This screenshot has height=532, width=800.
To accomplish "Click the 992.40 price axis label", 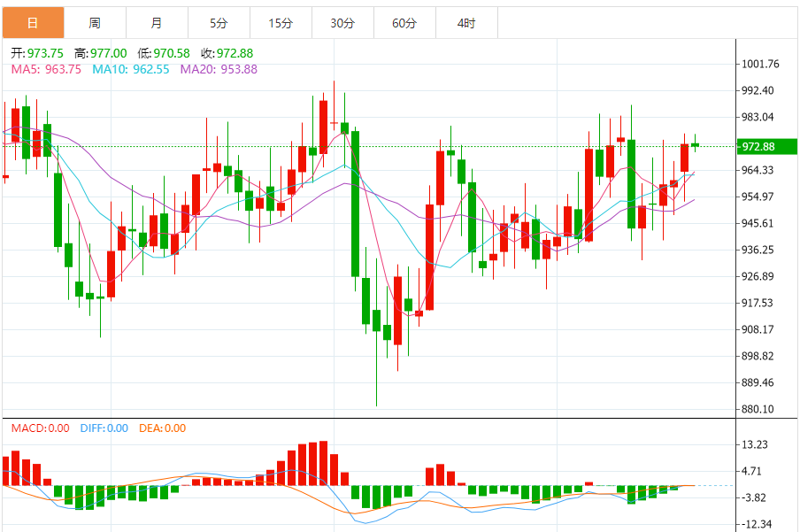I will point(758,90).
